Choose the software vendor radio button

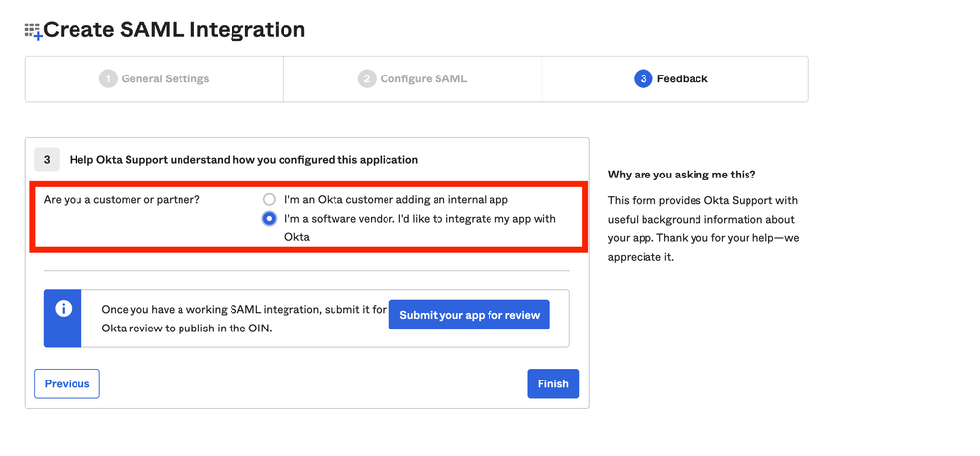[269, 219]
